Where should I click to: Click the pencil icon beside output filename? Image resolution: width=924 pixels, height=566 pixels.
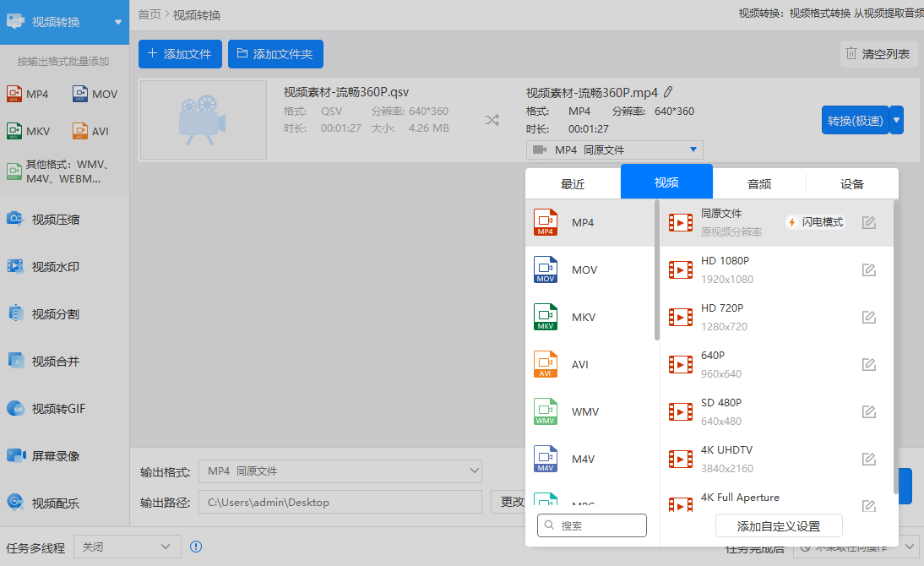click(x=668, y=92)
